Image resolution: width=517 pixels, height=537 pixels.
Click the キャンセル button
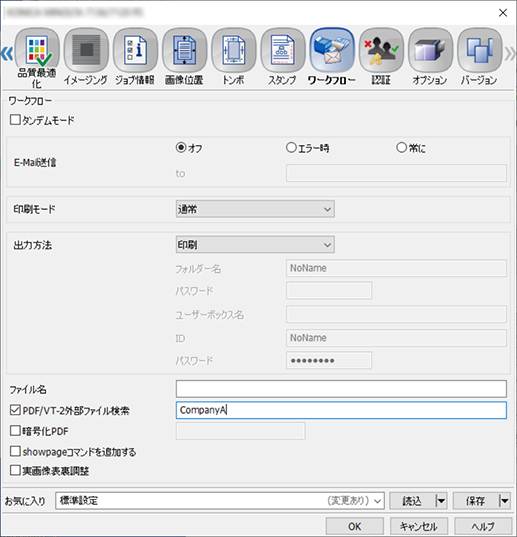coord(419,526)
